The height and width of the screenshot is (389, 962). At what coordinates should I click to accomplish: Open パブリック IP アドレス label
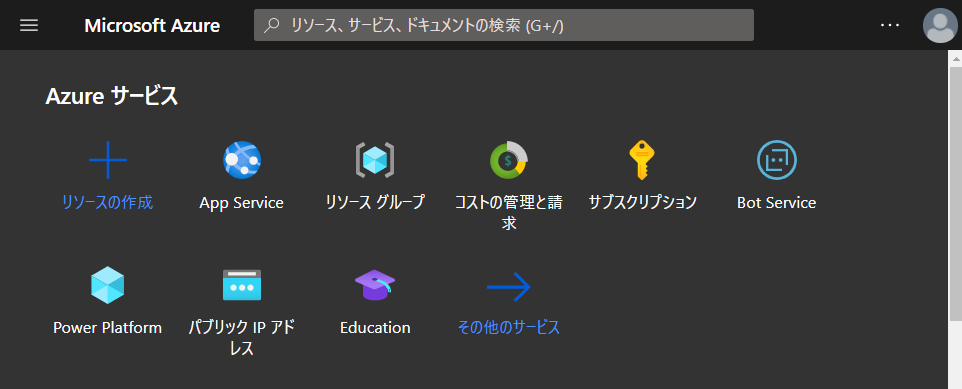(242, 337)
